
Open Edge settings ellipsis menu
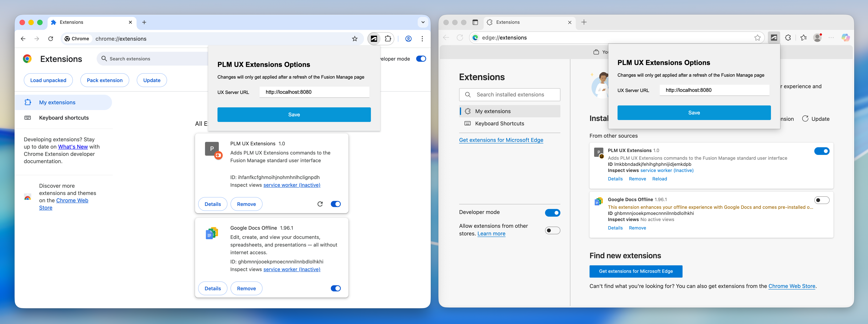point(831,38)
